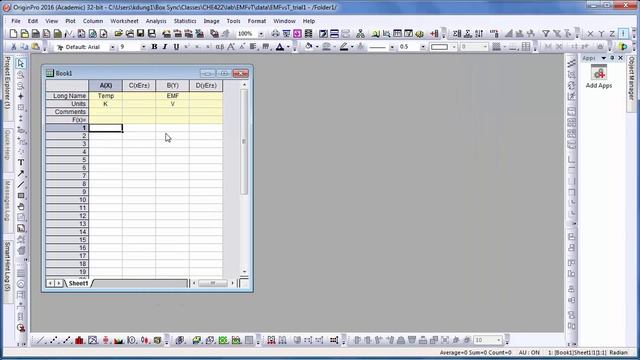The height and width of the screenshot is (360, 640).
Task: Open the line style dropdown
Action: (x=392, y=47)
